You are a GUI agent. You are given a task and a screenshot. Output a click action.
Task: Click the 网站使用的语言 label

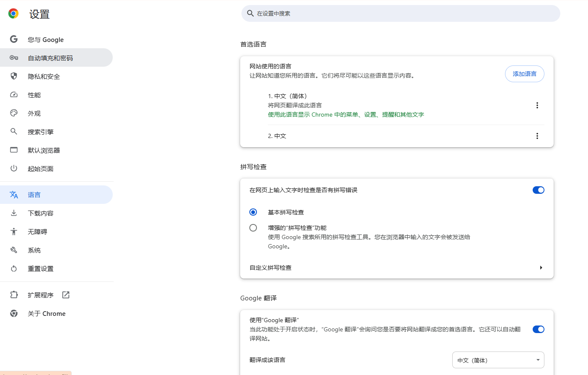(x=270, y=66)
